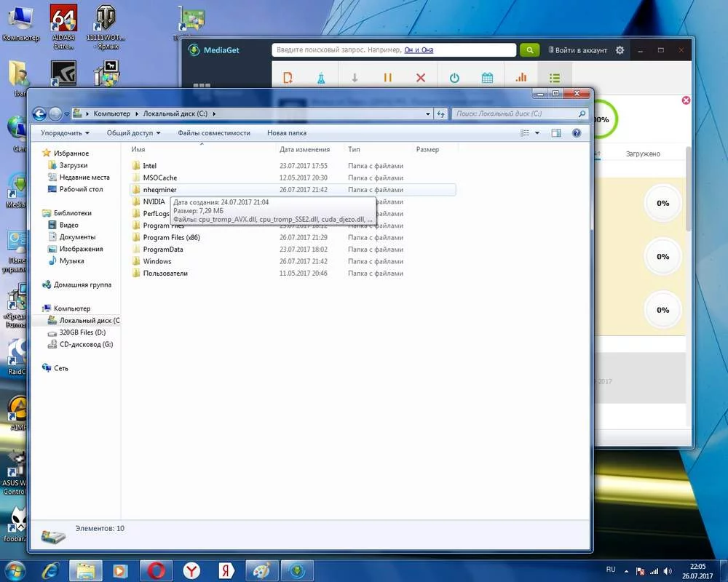Viewport: 728px width, 582px height.
Task: Open the Упорядочить dropdown menu
Action: [65, 133]
